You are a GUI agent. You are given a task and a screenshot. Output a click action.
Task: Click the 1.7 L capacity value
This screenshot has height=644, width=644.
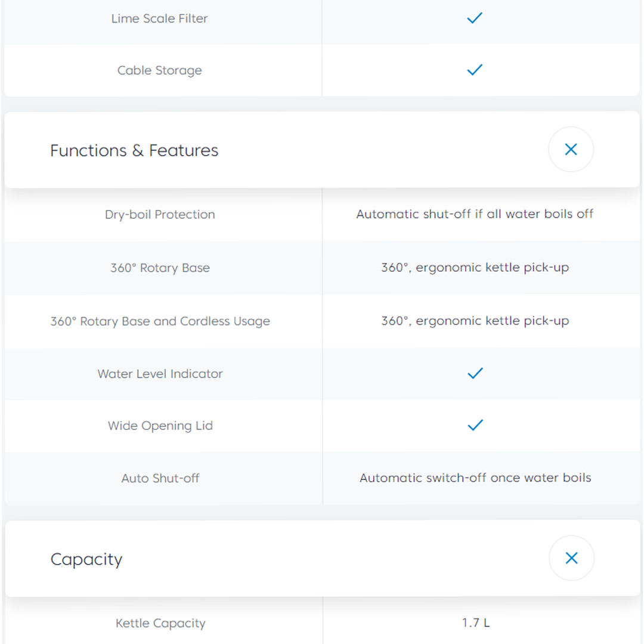coord(475,623)
